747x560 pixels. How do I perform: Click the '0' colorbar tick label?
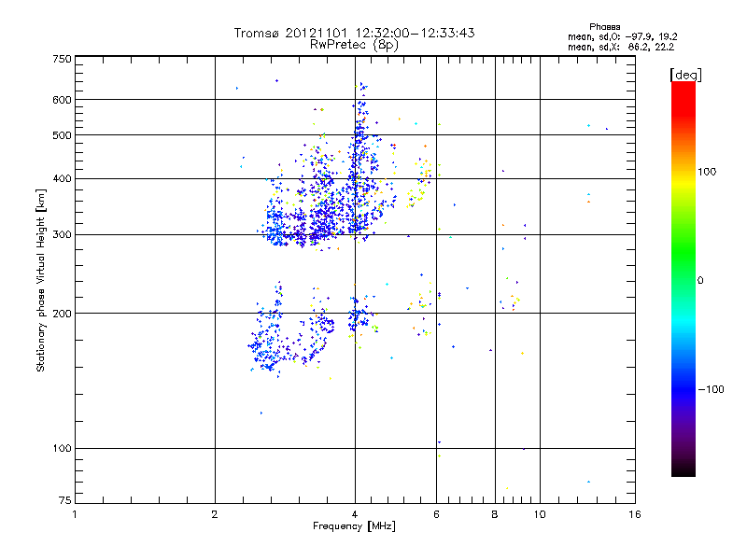pos(699,281)
